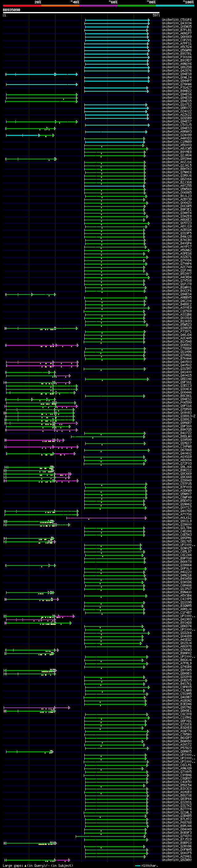Click hit label UniRef100_A9RWV3
The height and width of the screenshot is (868, 197).
(177, 131)
